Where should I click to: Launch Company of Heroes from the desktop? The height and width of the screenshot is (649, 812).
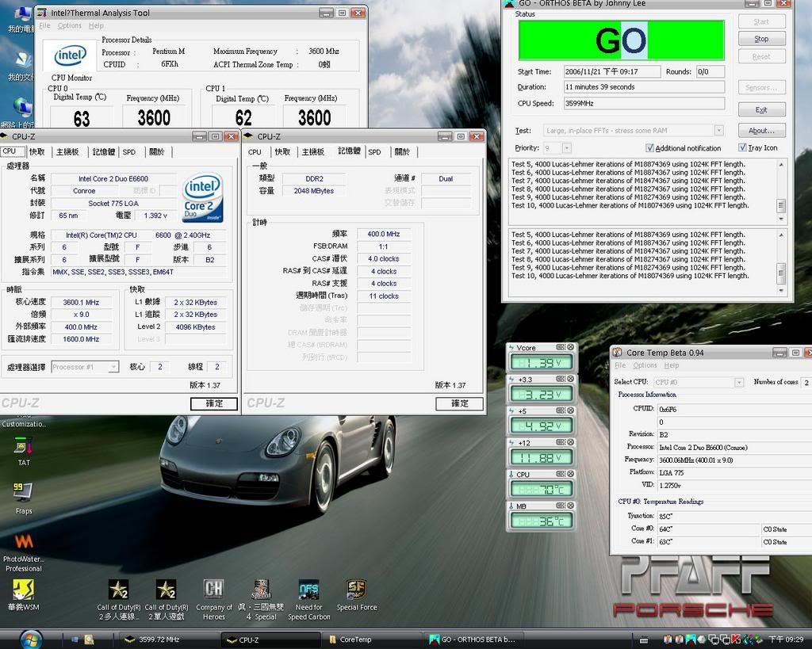tap(214, 600)
